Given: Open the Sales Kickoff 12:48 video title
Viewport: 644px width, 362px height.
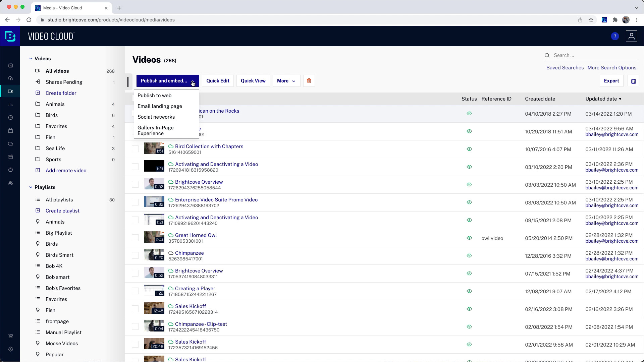Looking at the screenshot, I should click(191, 306).
